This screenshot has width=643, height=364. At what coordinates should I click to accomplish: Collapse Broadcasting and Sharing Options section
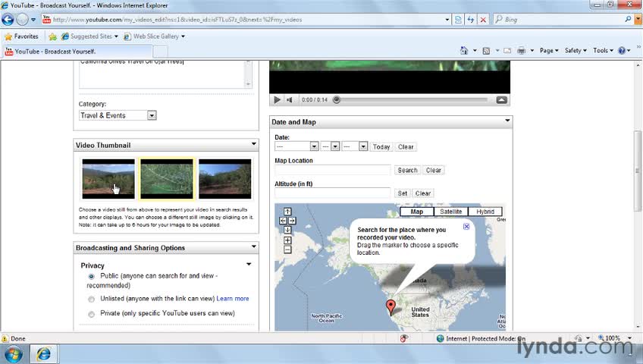pos(254,246)
